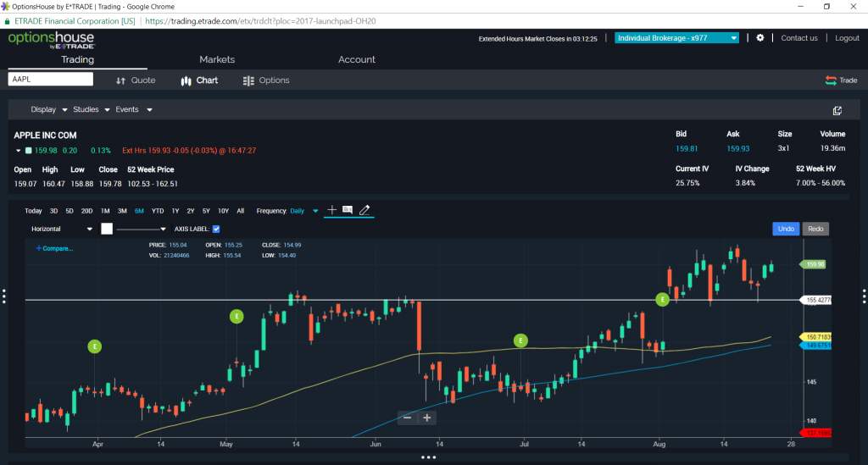868x465 pixels.
Task: Click the earnings E marker near May
Action: 237,316
